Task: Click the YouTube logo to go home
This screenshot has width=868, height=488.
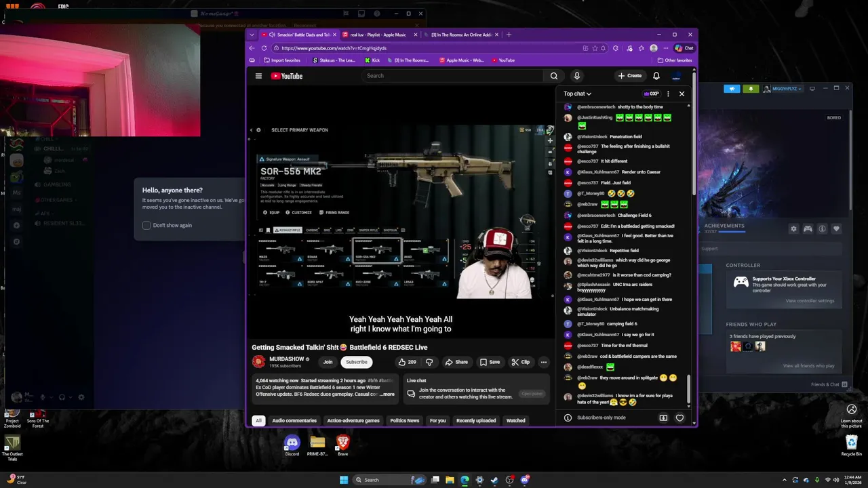Action: tap(287, 76)
